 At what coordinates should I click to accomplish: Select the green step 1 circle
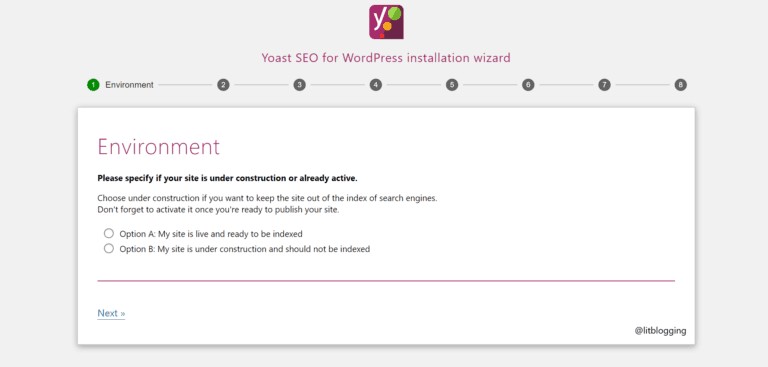[x=93, y=85]
